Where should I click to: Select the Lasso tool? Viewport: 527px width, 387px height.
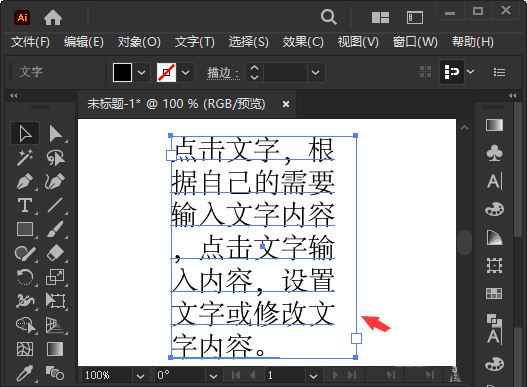pos(56,157)
